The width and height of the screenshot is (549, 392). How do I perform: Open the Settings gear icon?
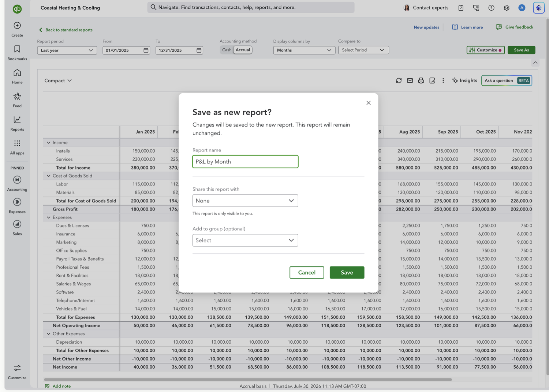tap(507, 8)
